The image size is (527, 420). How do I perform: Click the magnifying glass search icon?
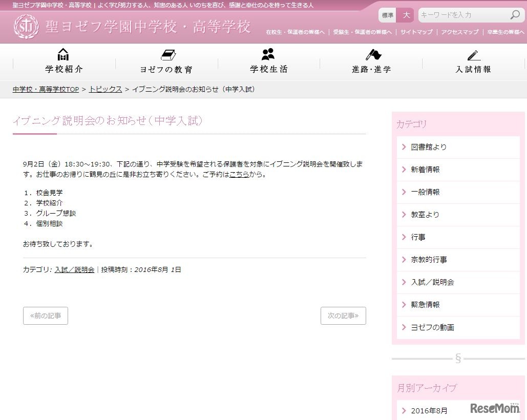click(x=514, y=15)
